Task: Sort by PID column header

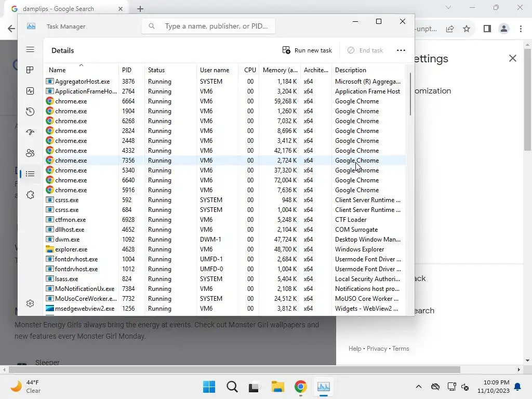Action: pos(131,70)
